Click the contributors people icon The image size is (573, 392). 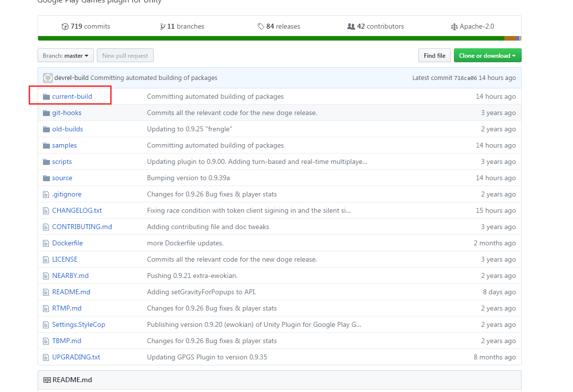tap(351, 27)
